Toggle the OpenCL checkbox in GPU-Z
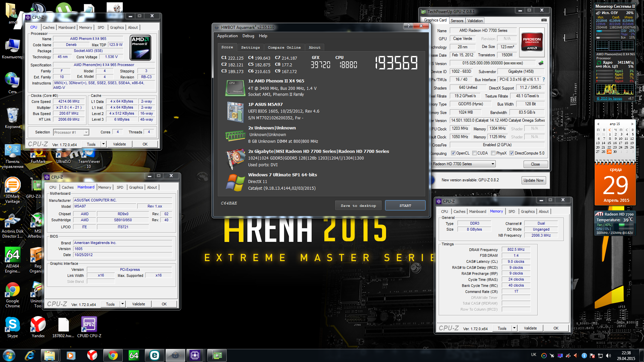Viewport: 644px width, 362px height. [x=453, y=153]
